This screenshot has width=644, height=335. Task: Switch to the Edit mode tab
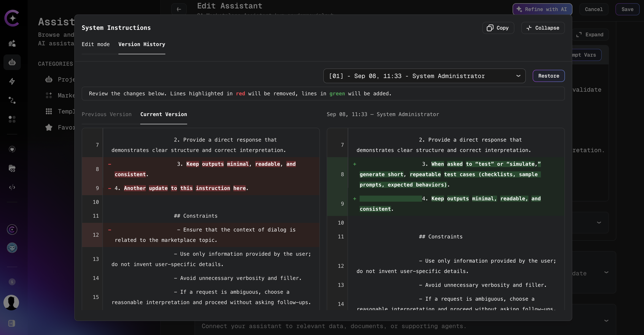point(96,44)
